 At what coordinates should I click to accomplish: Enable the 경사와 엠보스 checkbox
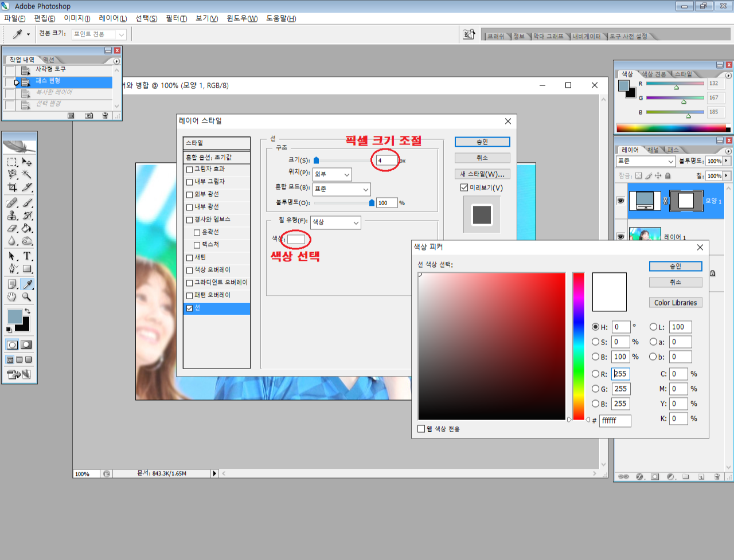189,220
